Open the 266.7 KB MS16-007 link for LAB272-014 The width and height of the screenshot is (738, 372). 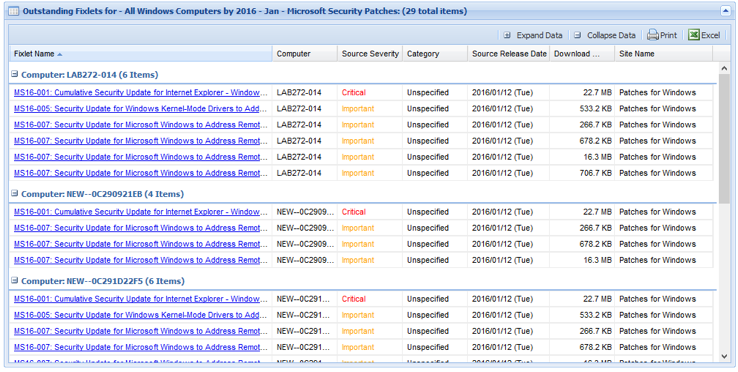141,125
